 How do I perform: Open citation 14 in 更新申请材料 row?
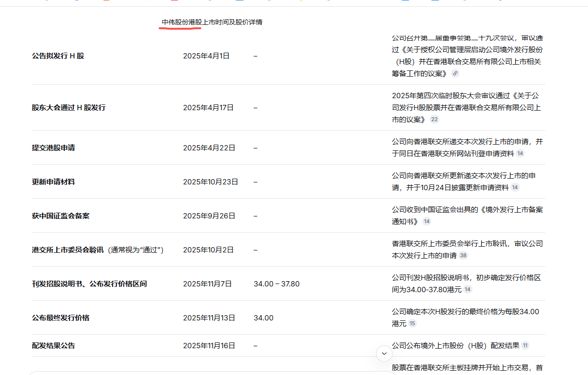pos(515,187)
